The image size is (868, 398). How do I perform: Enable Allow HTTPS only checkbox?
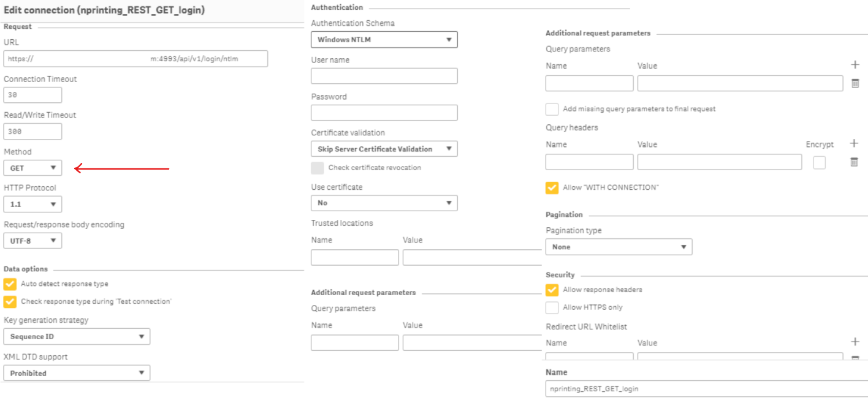point(552,307)
